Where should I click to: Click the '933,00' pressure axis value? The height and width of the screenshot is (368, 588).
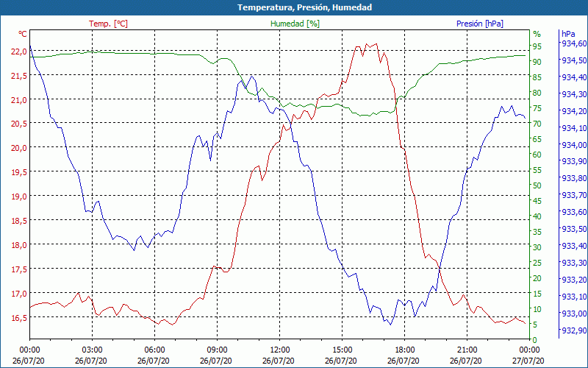point(574,314)
